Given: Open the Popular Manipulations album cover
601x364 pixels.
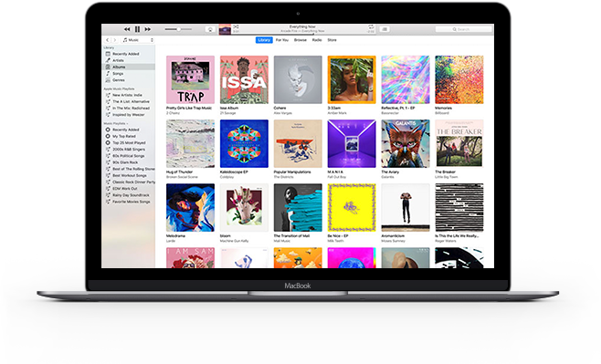Looking at the screenshot, I should coord(298,143).
